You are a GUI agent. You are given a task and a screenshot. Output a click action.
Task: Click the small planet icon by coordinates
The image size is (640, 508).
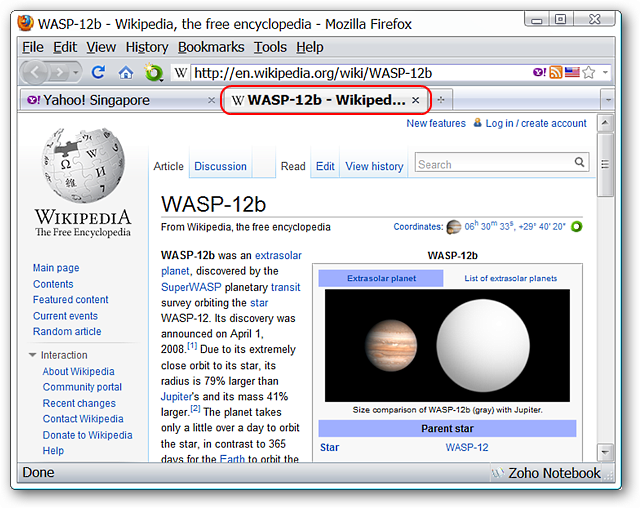453,227
